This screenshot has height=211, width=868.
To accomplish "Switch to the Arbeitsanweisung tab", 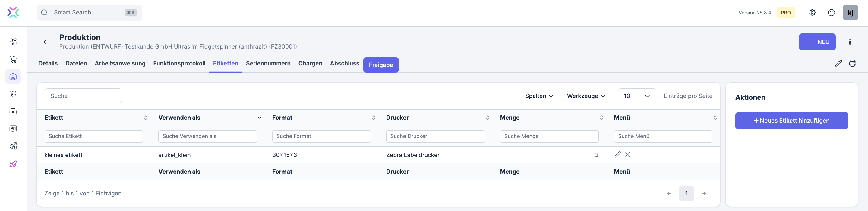I will (x=120, y=63).
